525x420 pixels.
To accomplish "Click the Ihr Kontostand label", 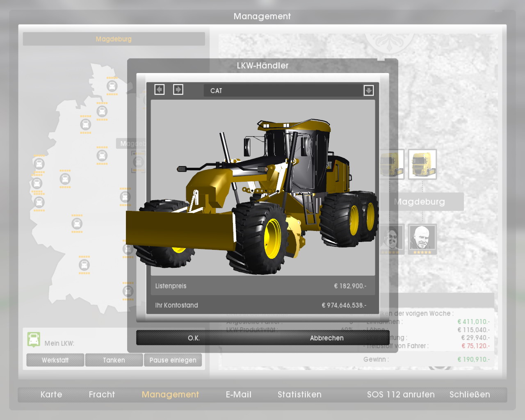I will pyautogui.click(x=176, y=305).
